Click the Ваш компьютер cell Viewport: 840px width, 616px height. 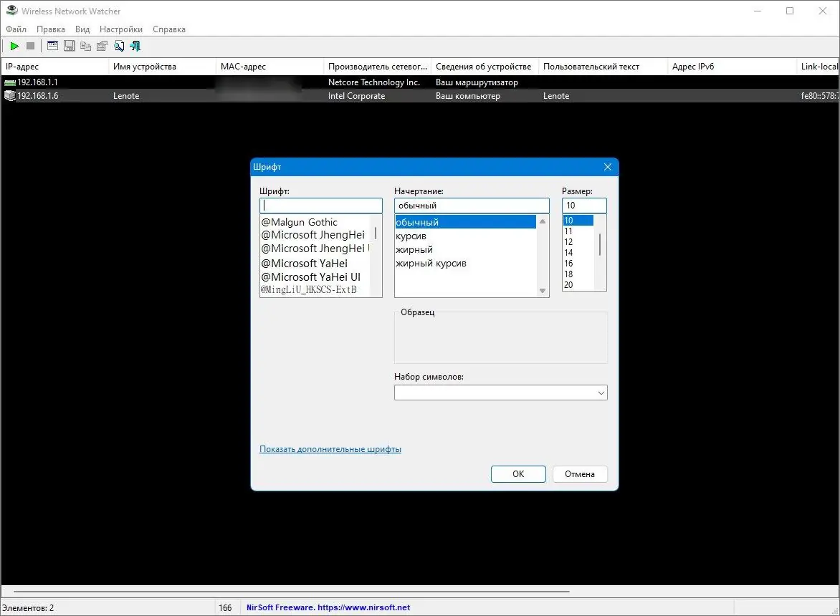tap(468, 96)
